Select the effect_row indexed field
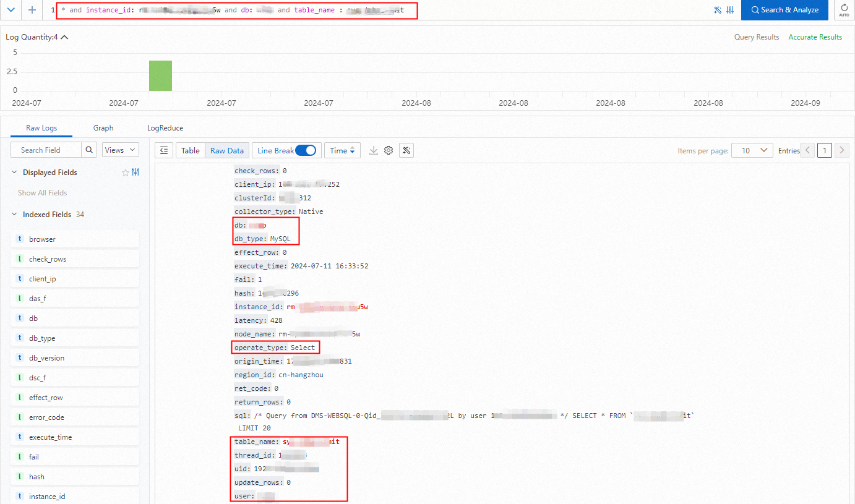This screenshot has width=855, height=504. tap(75, 398)
